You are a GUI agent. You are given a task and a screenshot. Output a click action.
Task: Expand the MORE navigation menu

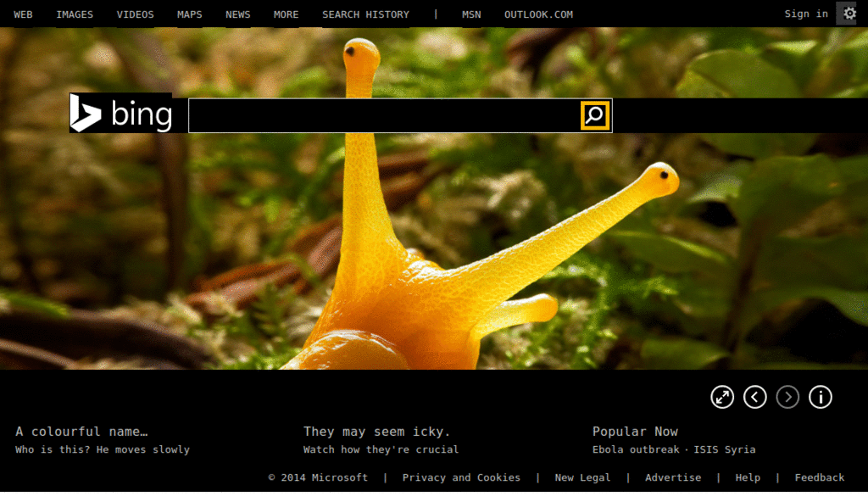(x=286, y=14)
